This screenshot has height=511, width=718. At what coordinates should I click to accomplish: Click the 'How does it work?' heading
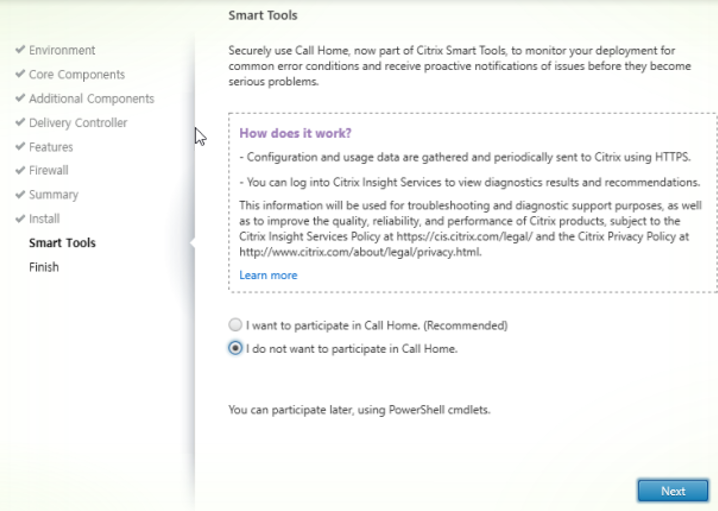[295, 133]
